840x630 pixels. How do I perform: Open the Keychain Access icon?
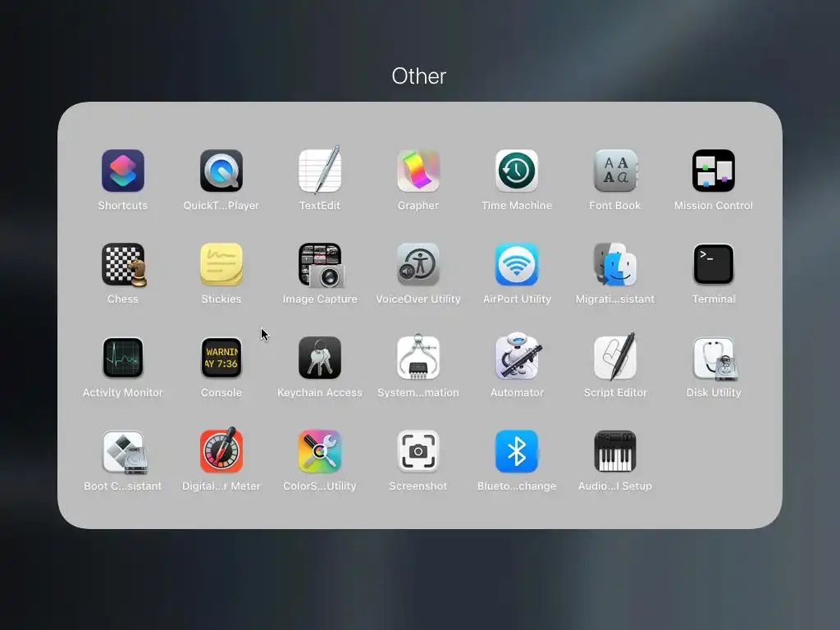pyautogui.click(x=320, y=358)
